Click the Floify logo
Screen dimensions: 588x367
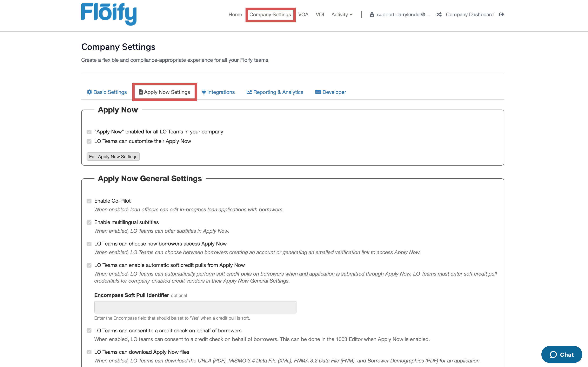pos(109,14)
